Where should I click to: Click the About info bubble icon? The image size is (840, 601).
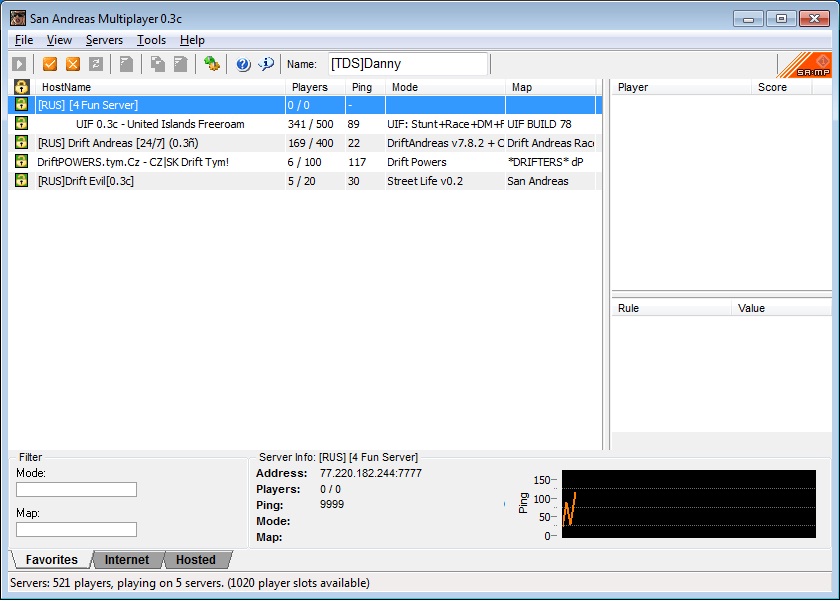coord(266,64)
